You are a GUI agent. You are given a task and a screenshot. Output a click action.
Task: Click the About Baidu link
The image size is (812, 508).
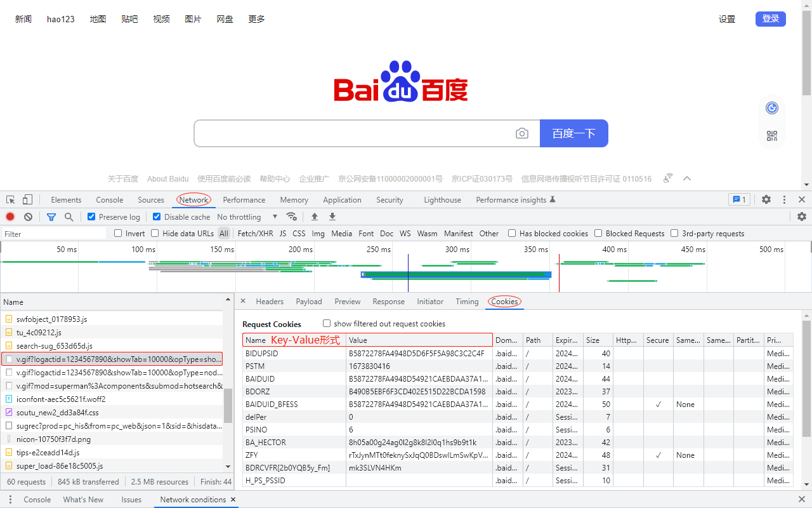tap(168, 179)
